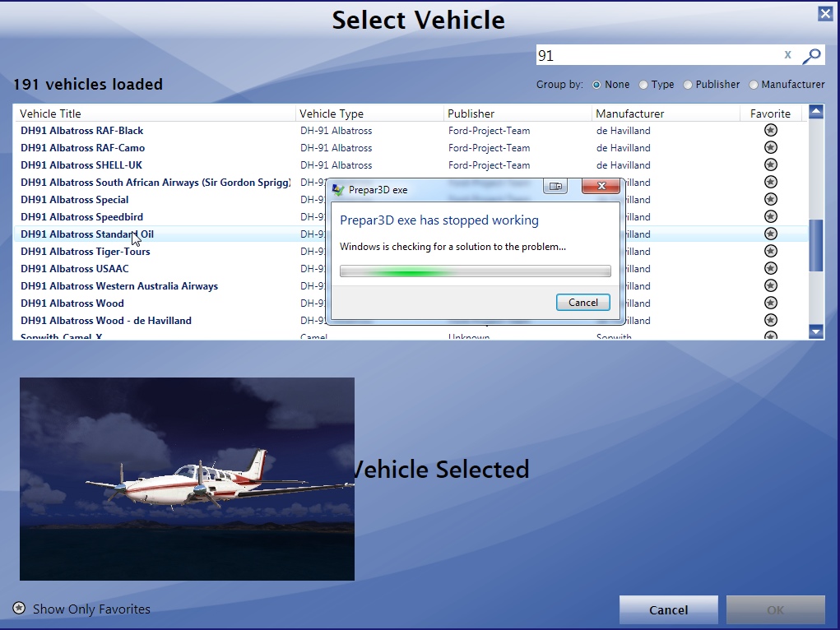Favorite DH91 Albatross USAAC star
The image size is (840, 630).
770,268
